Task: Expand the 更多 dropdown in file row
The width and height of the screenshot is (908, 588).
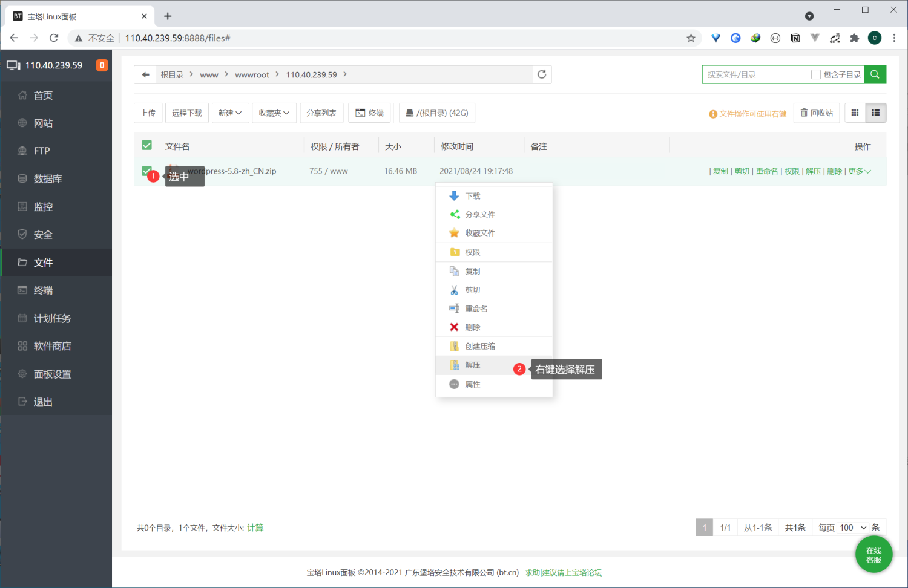Action: 860,171
